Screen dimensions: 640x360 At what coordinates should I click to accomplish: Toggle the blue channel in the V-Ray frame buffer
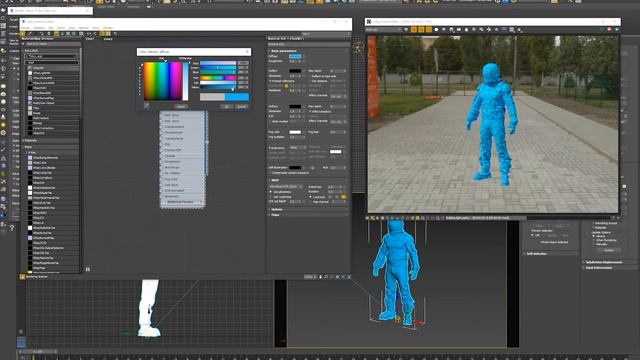[429, 29]
